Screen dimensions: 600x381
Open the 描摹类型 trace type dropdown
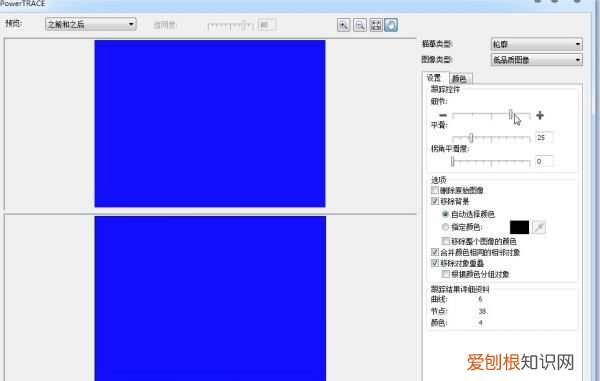(x=536, y=44)
